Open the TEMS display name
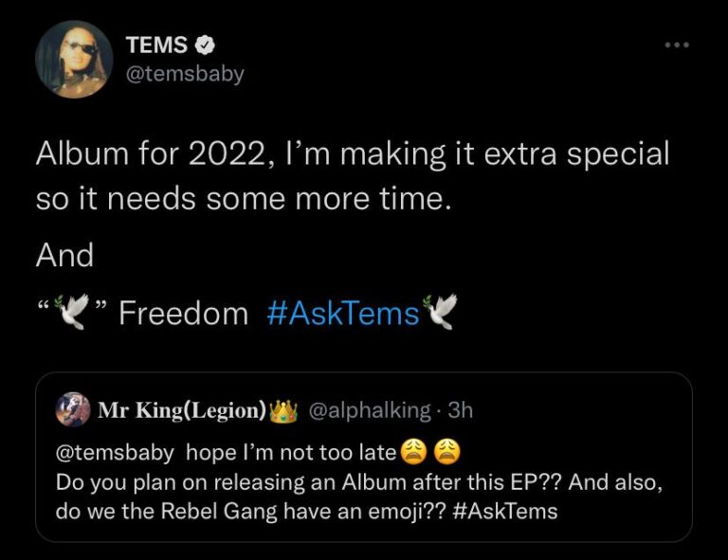728x560 pixels. tap(157, 45)
